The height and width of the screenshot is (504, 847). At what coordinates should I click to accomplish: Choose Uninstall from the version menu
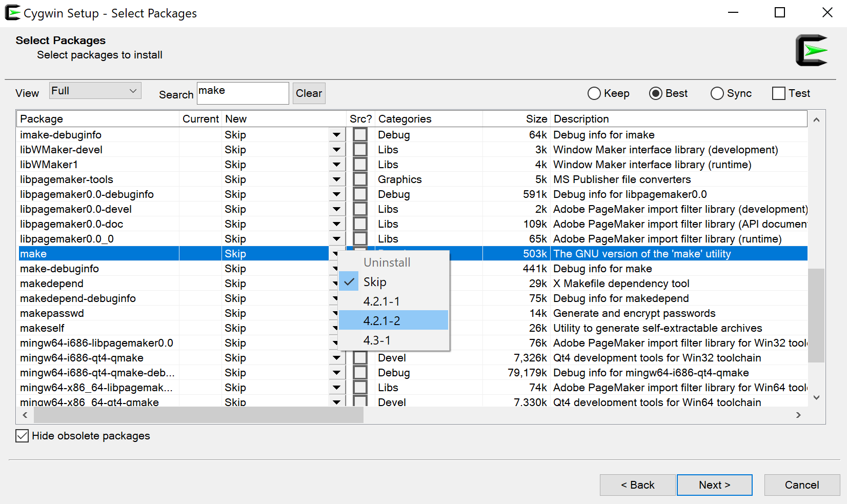[x=387, y=262]
